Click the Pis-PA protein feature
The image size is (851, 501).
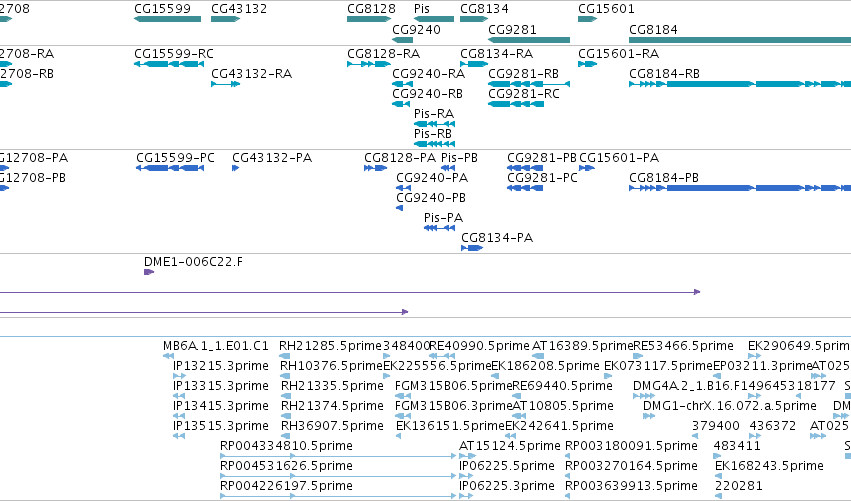[440, 229]
